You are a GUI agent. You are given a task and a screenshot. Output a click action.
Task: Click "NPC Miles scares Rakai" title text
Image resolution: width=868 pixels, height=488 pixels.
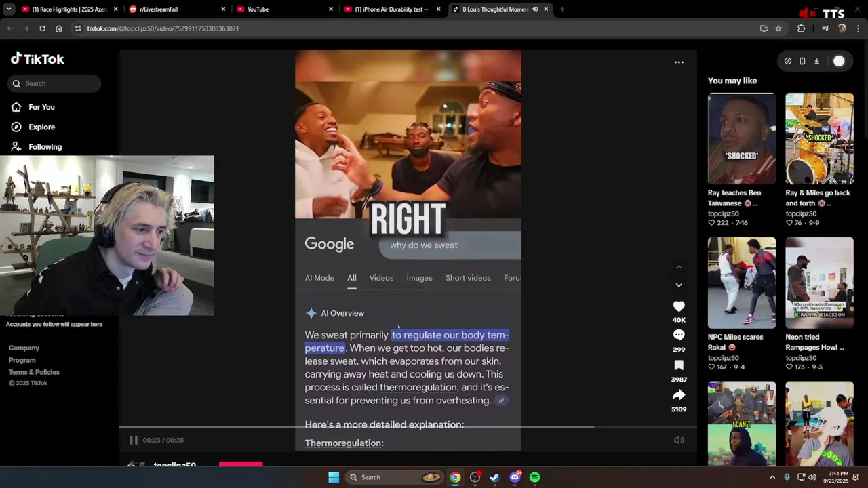point(736,342)
